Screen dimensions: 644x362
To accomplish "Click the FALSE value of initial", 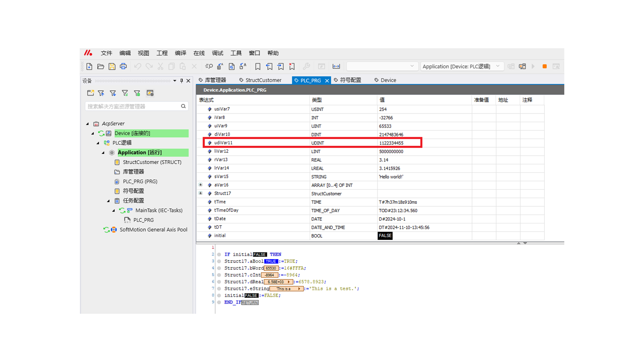I will tap(385, 236).
